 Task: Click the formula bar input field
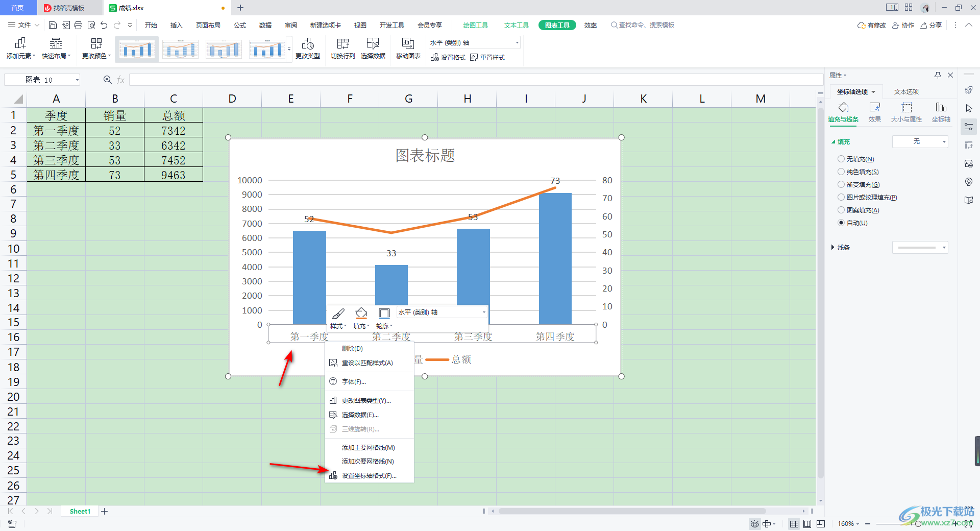pos(476,80)
